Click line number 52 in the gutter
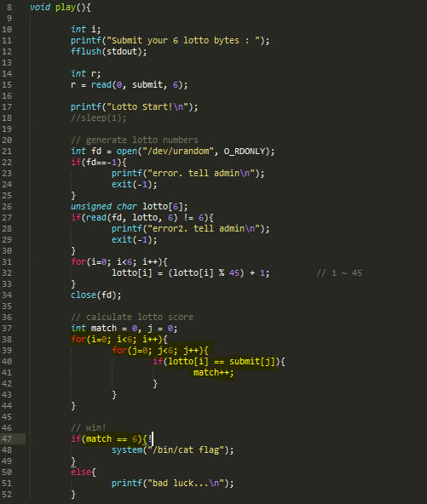The image size is (427, 504). [7, 495]
